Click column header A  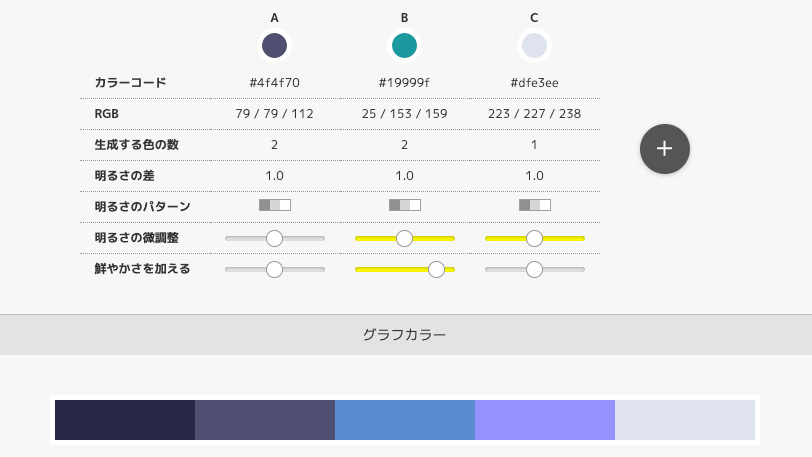pyautogui.click(x=274, y=18)
